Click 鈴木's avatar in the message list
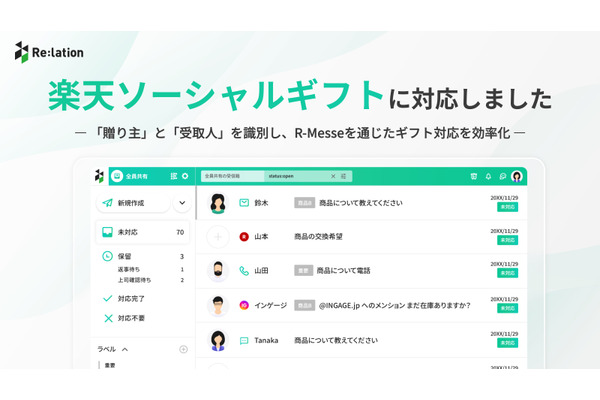 point(218,203)
